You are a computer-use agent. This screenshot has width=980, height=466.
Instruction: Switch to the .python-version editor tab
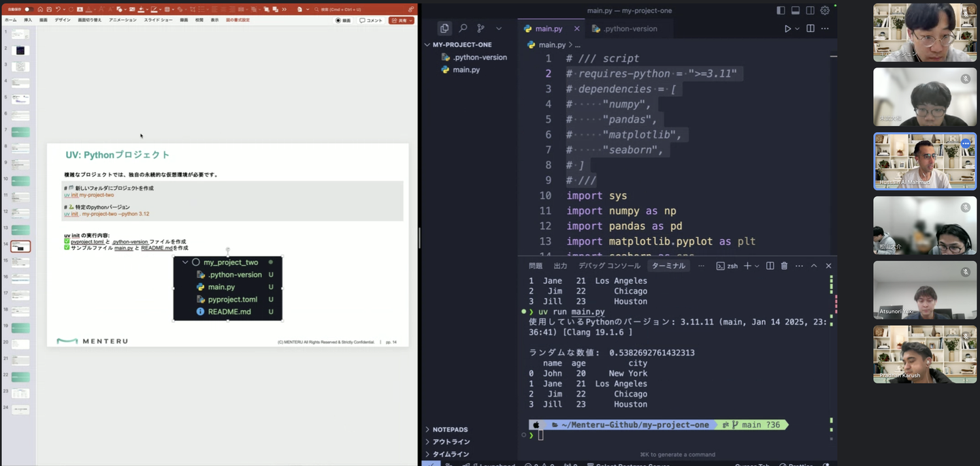[624, 29]
